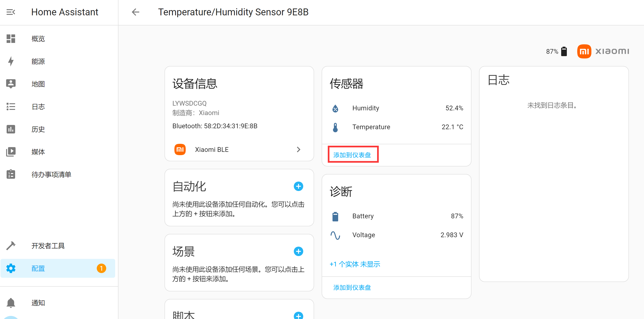Click 添加到仪表盘 in diagnostics section
The width and height of the screenshot is (644, 319).
click(352, 287)
